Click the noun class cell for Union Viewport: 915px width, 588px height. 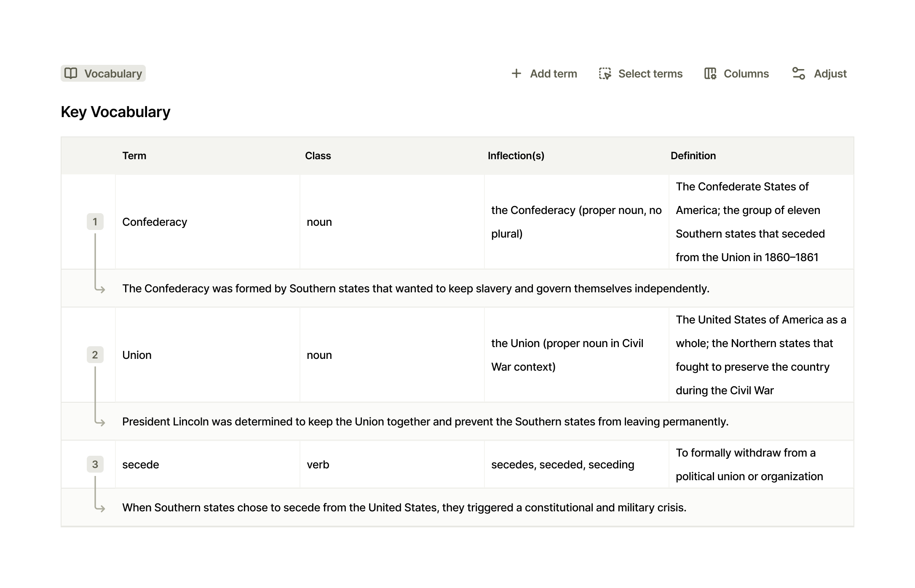(392, 355)
